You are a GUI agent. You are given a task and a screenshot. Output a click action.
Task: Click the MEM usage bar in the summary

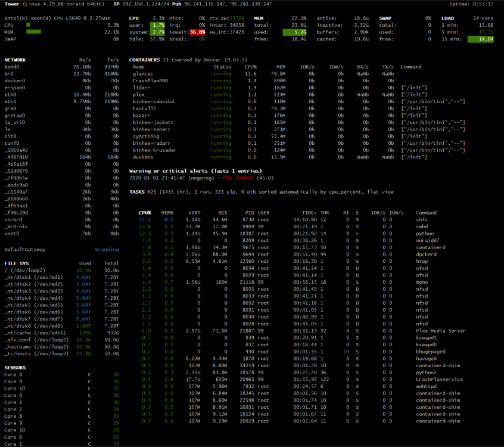33,32
